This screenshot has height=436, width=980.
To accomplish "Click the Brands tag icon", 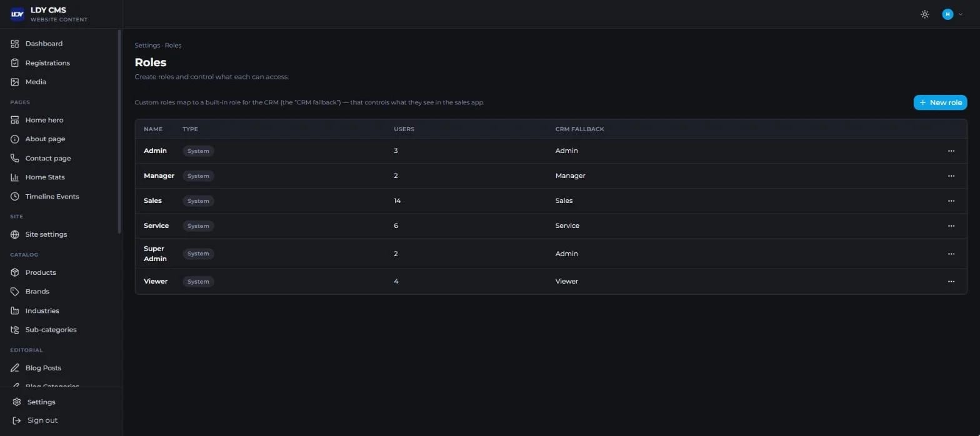I will (x=15, y=292).
